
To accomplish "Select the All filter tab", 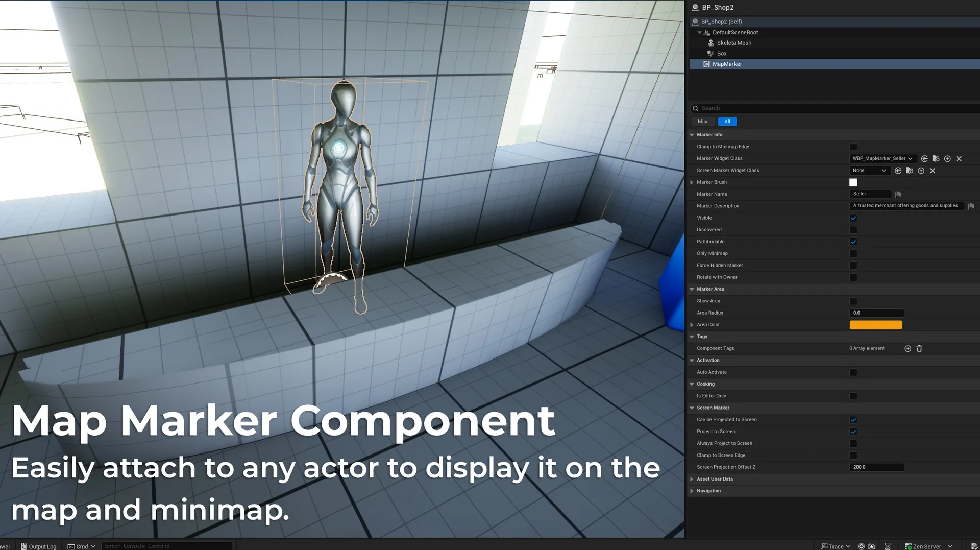I will click(x=727, y=122).
